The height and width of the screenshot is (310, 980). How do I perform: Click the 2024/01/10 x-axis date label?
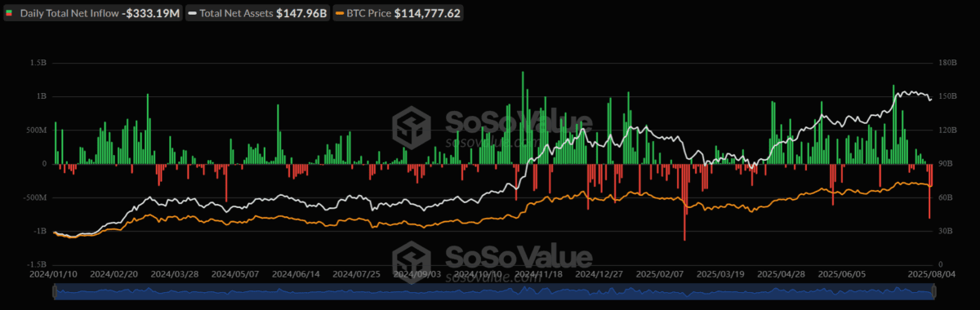point(55,275)
